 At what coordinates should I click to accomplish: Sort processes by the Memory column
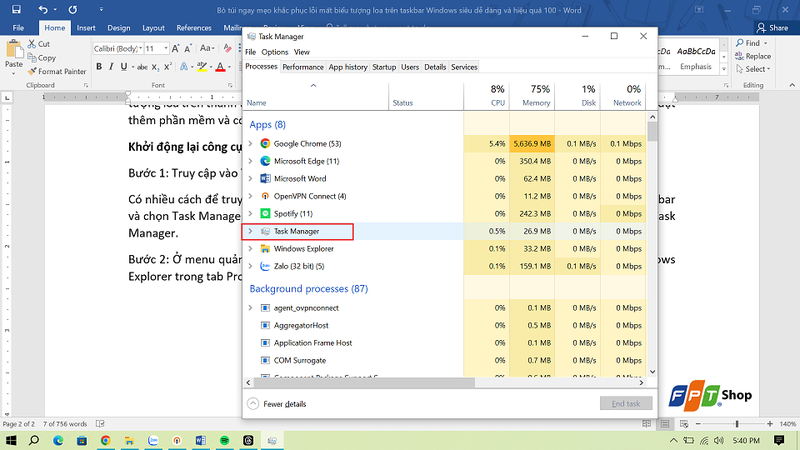coord(532,95)
